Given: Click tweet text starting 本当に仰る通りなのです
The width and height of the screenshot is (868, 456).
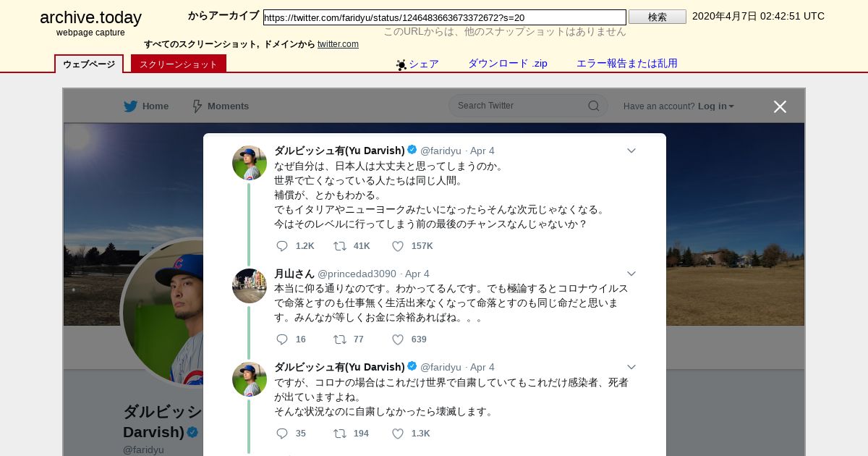Looking at the screenshot, I should pos(451,303).
